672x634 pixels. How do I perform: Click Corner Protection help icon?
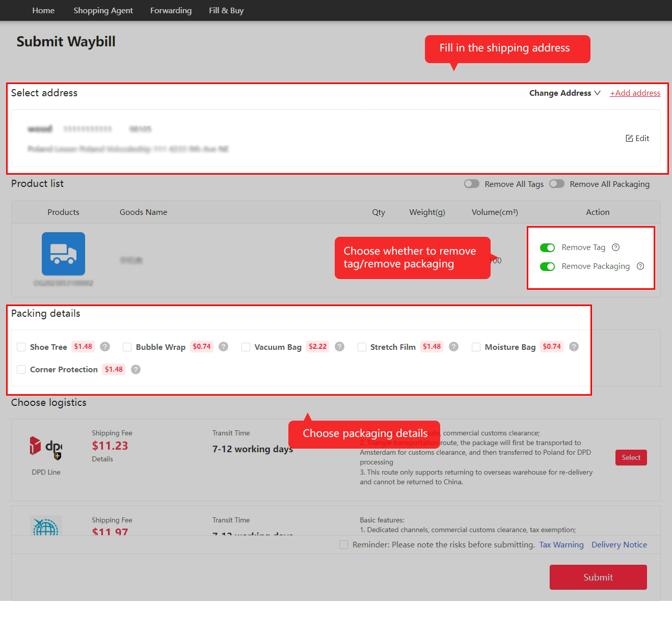(x=135, y=370)
